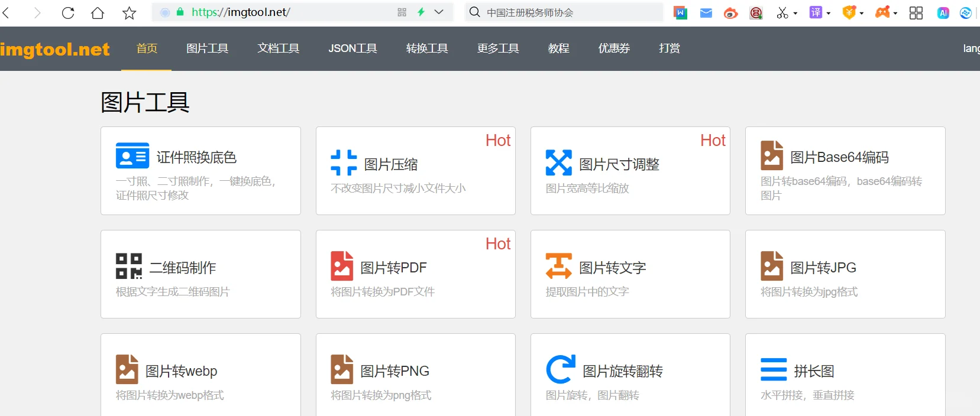Click the QR code icon for 二维码制作
980x416 pixels.
[x=129, y=266]
